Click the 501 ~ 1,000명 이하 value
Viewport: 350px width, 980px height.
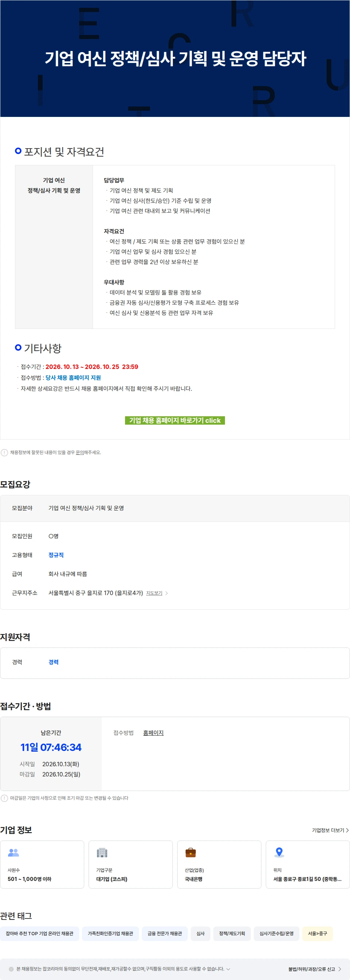click(x=30, y=879)
